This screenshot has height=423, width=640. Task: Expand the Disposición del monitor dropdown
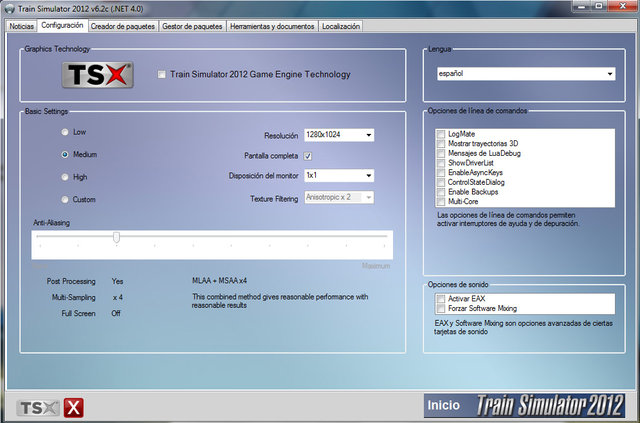(x=339, y=175)
